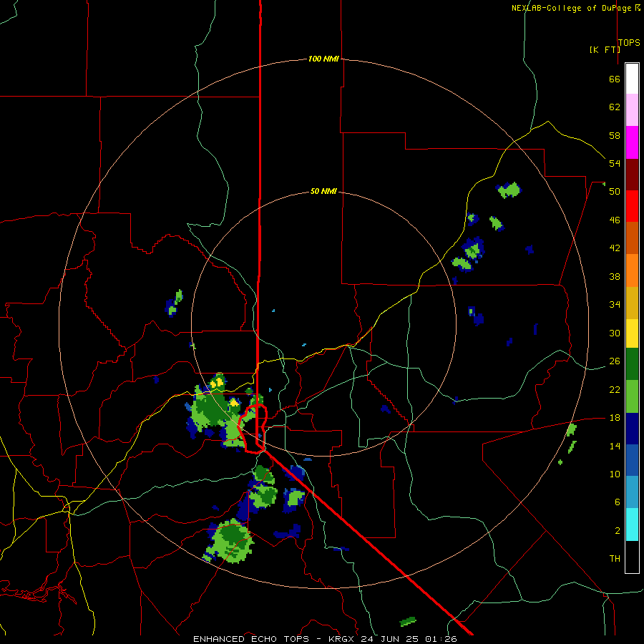Click the light blue 6 kft legend swatch
This screenshot has width=644, height=644.
click(x=632, y=492)
